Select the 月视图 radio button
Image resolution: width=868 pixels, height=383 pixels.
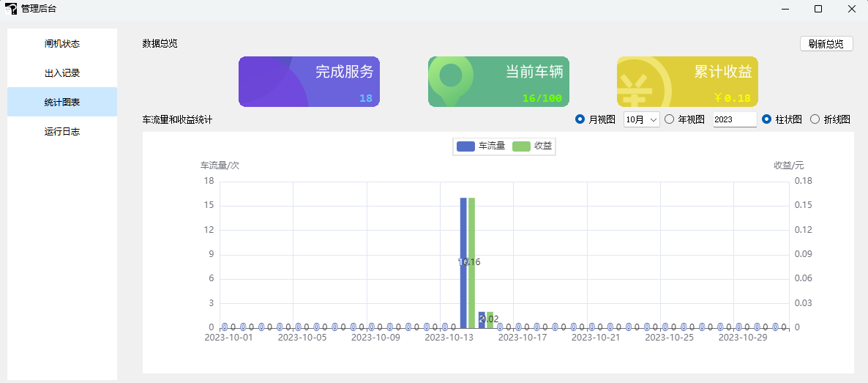(x=580, y=119)
